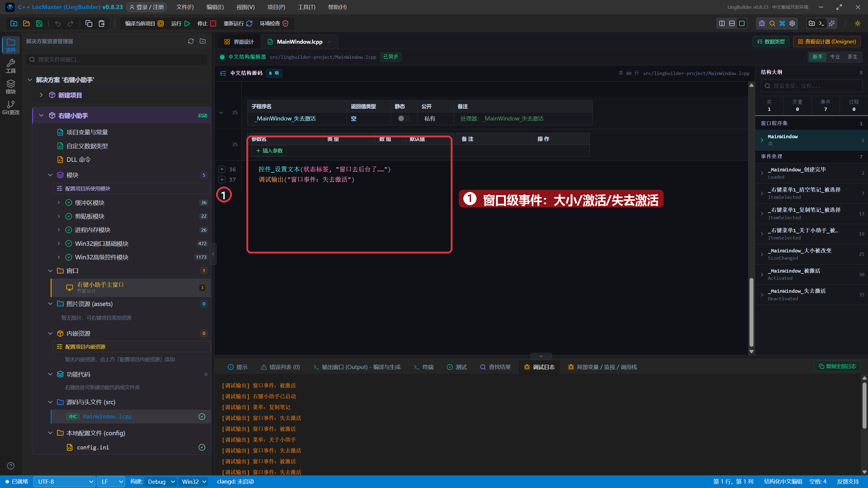The width and height of the screenshot is (868, 488).
Task: Open the 文件(F) menu
Action: click(x=185, y=7)
